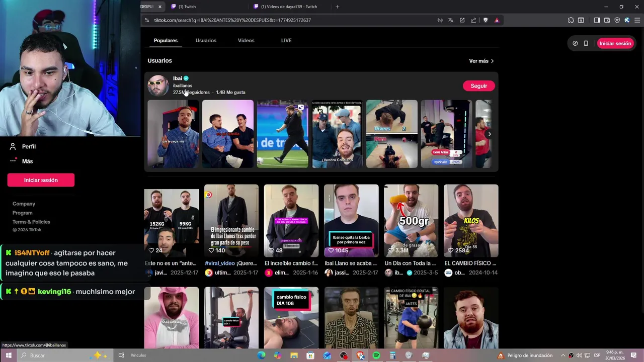The image size is (644, 362).
Task: Click the heart on the 1045 likes video
Action: click(331, 250)
